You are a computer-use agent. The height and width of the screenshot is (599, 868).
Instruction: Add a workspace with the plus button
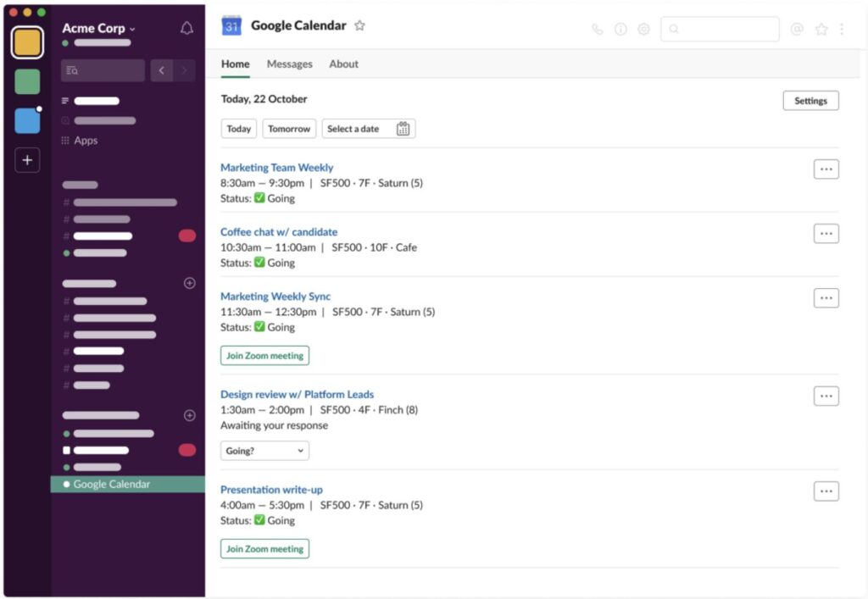point(27,160)
